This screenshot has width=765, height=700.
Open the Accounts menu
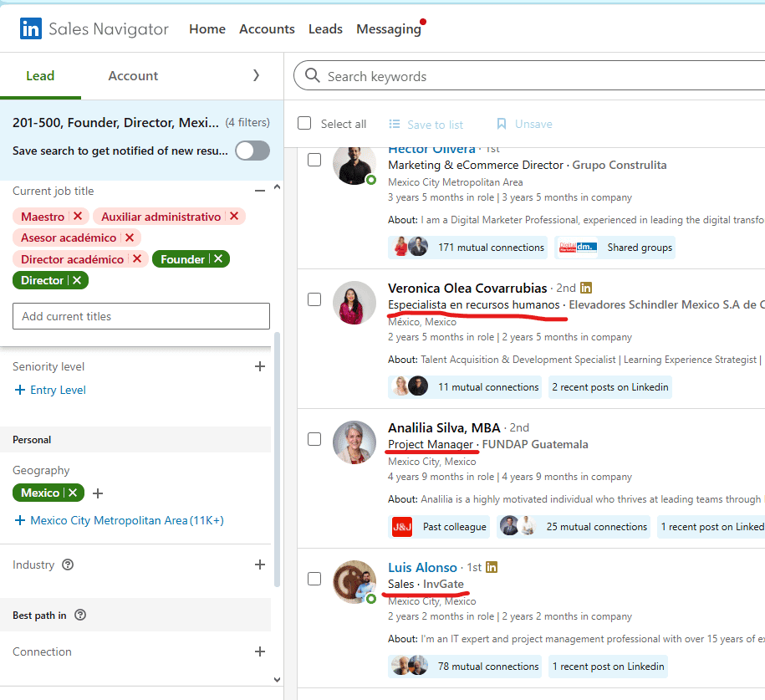coord(267,28)
